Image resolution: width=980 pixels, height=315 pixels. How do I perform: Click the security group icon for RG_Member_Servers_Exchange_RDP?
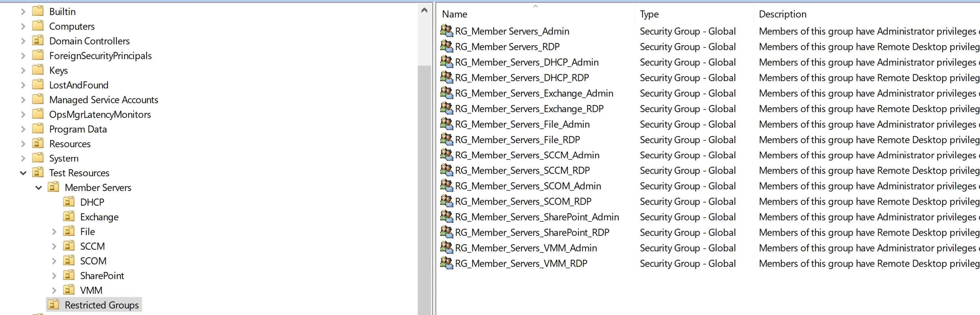[x=446, y=109]
